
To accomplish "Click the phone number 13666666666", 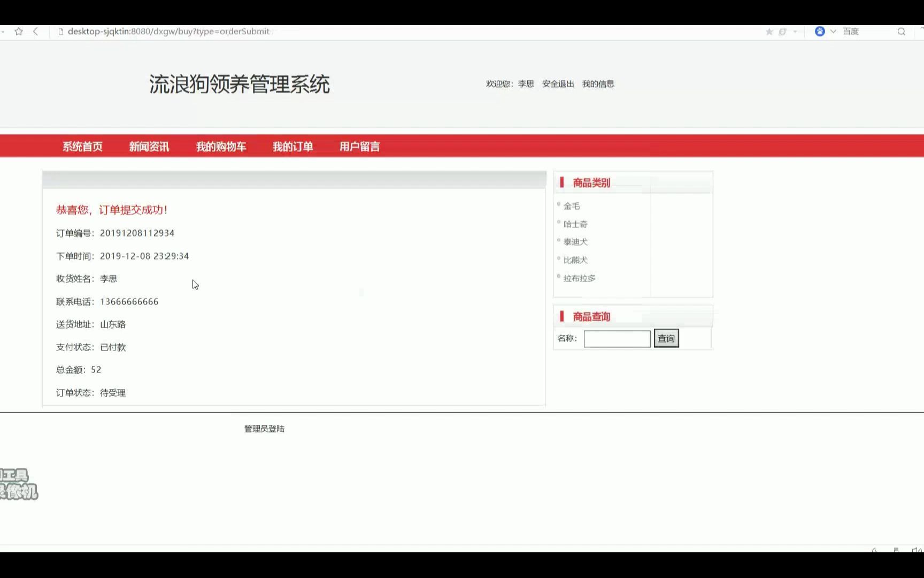I will [x=129, y=302].
